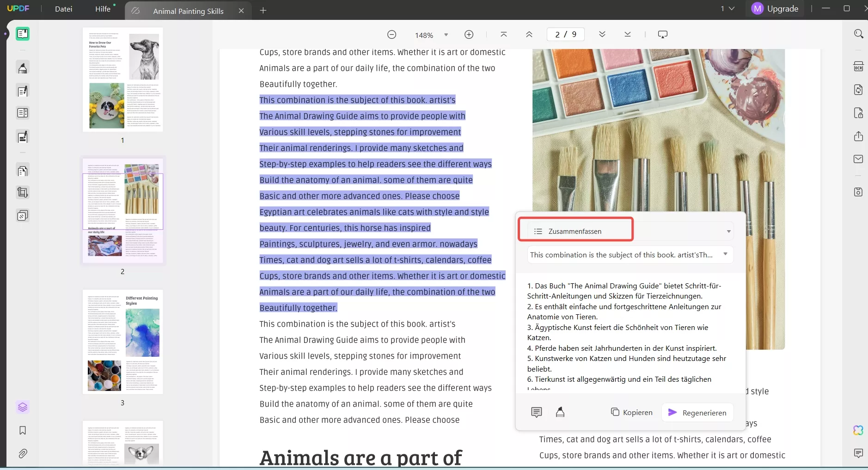Go to the next page

[602, 34]
